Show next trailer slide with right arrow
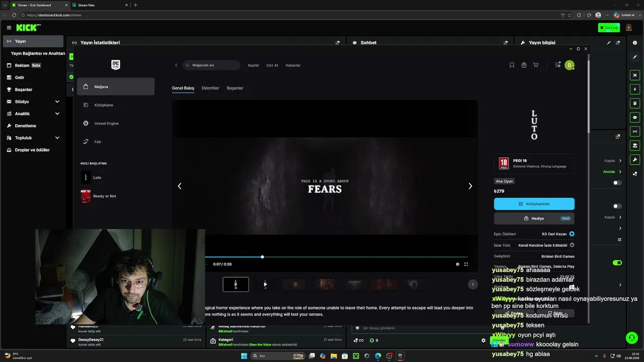Screen dimensions: 644x362 pyautogui.click(x=470, y=186)
